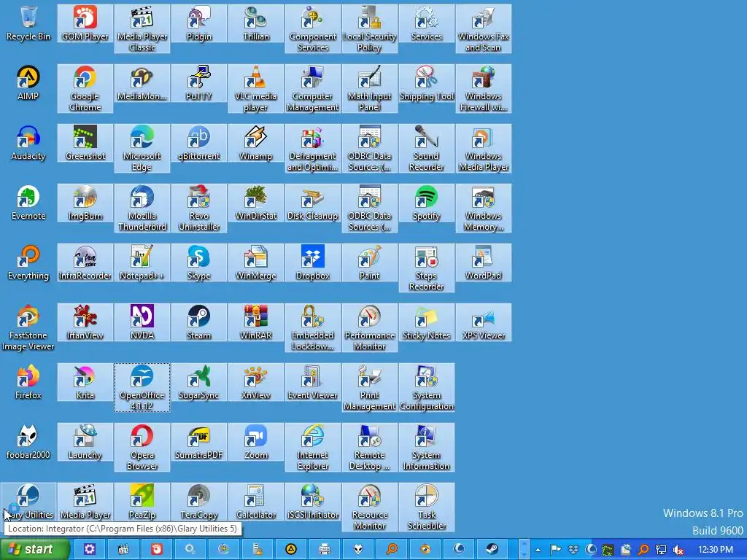Launch SugarSync desktop shortcut
This screenshot has height=560, width=747.
click(199, 382)
